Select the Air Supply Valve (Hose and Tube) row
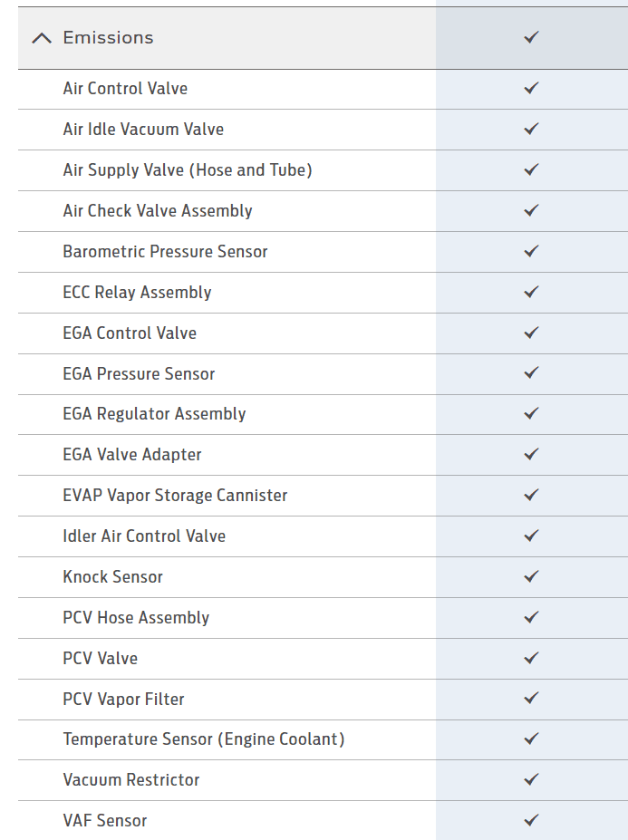 point(324,170)
